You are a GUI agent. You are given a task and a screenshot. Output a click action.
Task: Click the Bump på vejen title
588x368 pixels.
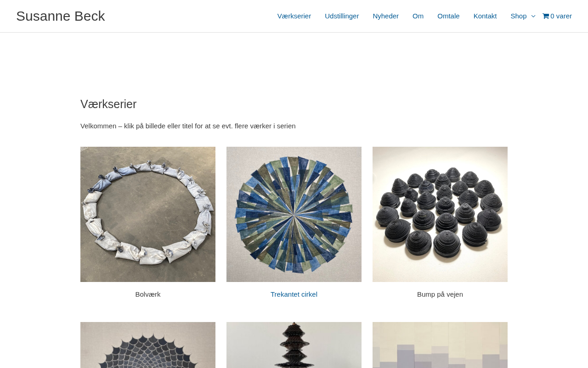(440, 294)
